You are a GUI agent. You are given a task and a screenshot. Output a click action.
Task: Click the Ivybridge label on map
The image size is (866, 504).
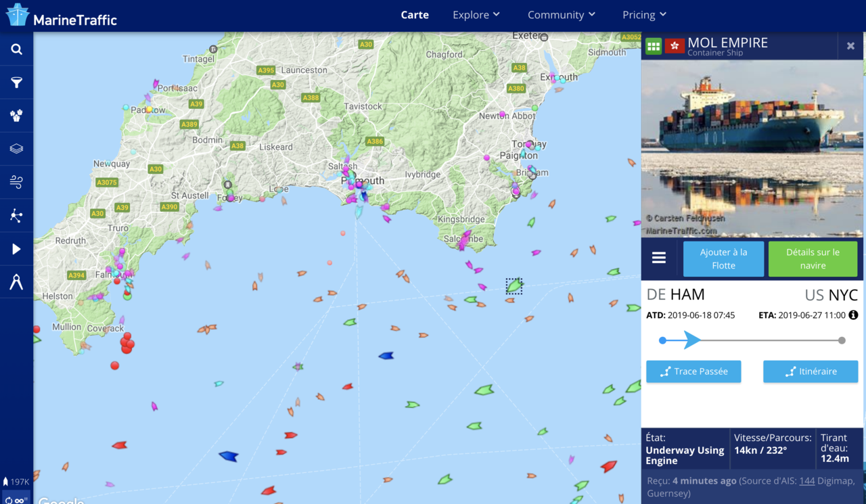pos(423,174)
